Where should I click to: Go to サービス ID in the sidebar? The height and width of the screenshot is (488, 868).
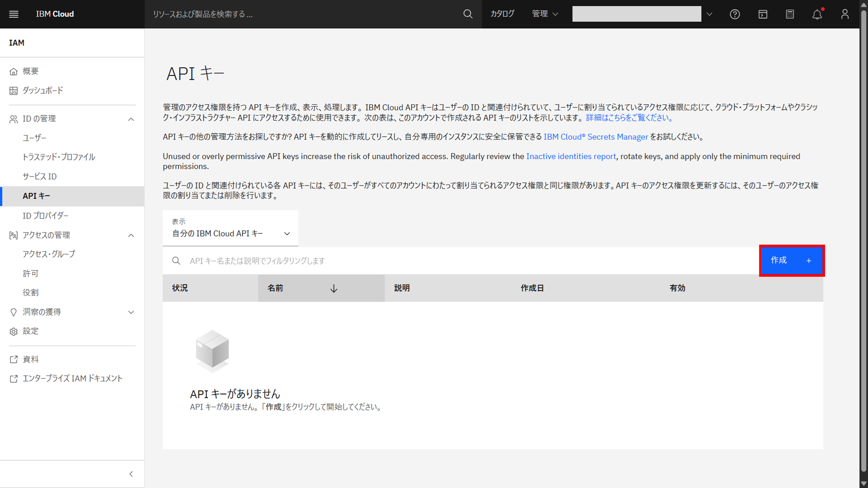click(x=39, y=177)
